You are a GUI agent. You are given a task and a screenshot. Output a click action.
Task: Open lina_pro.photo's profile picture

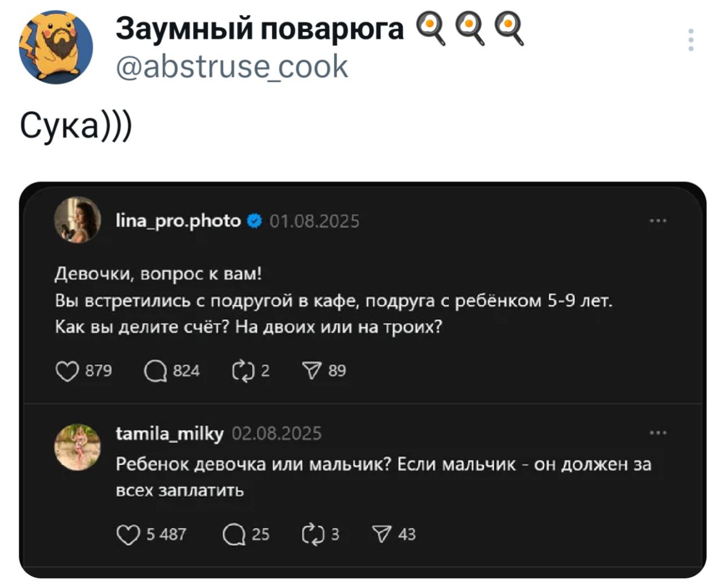click(77, 220)
